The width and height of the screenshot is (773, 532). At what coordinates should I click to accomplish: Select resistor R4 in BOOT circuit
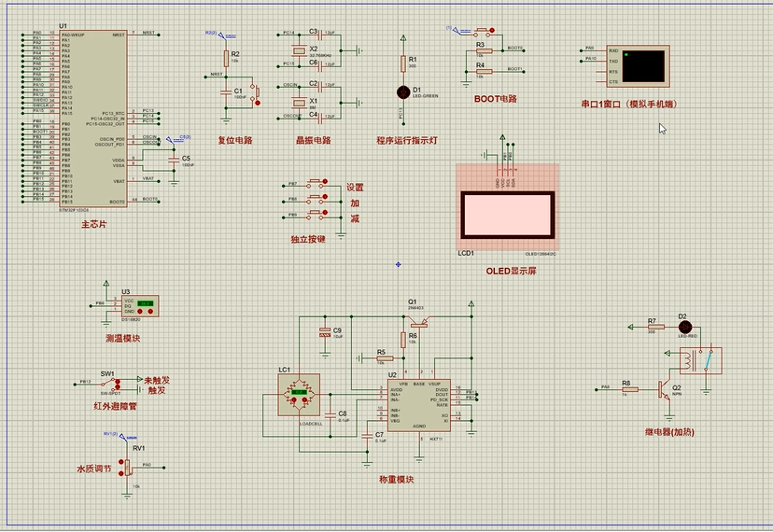click(x=484, y=71)
